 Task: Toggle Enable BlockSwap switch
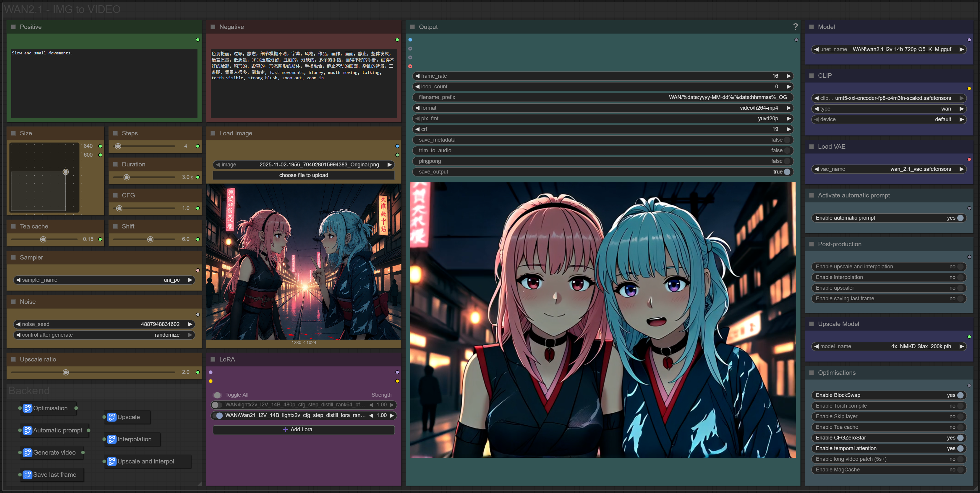coord(960,395)
